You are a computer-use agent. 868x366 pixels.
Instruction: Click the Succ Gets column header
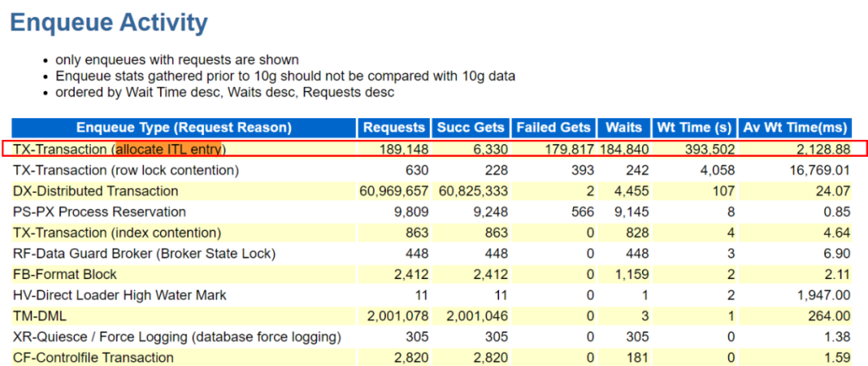click(470, 128)
